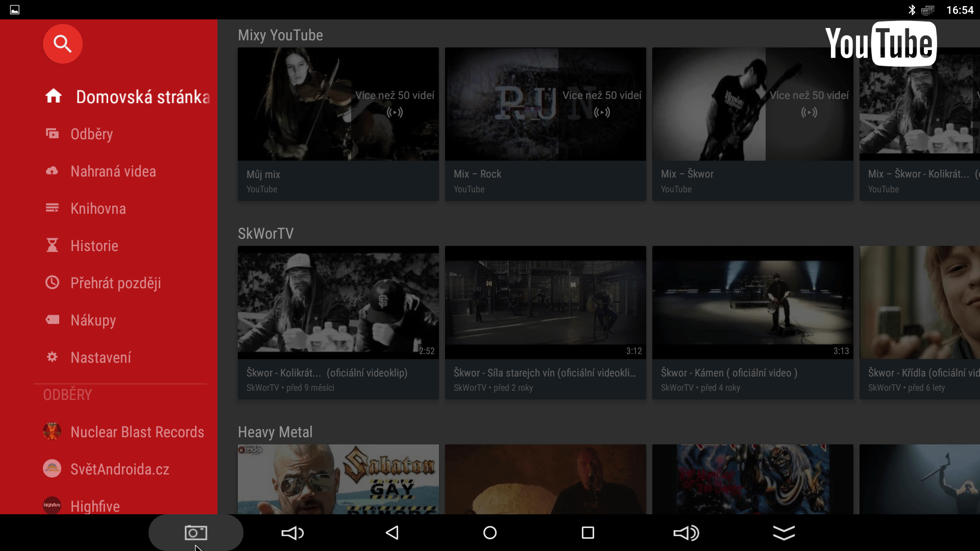This screenshot has width=980, height=551.
Task: Click the subscriptions icon next to Odběry
Action: coord(52,134)
